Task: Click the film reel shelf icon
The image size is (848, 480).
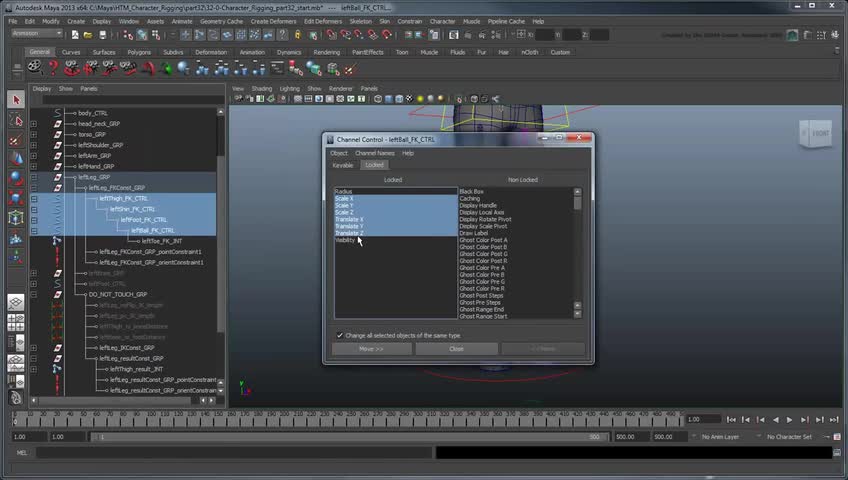Action: point(35,68)
